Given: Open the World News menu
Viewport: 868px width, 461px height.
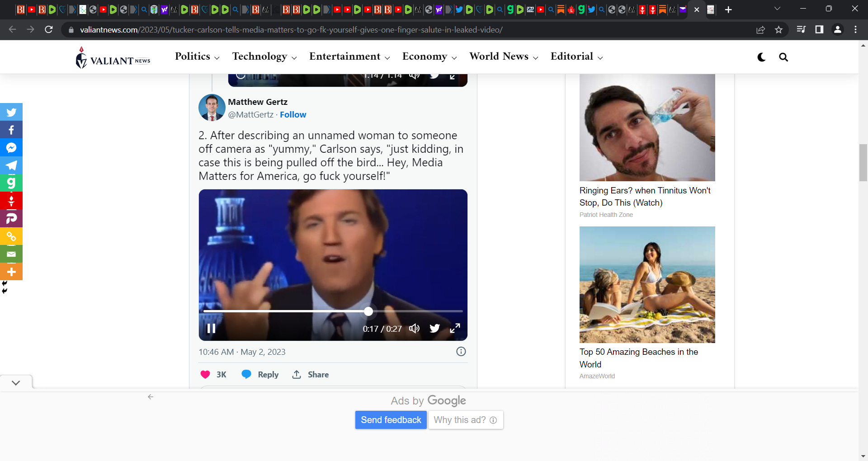Looking at the screenshot, I should 503,56.
